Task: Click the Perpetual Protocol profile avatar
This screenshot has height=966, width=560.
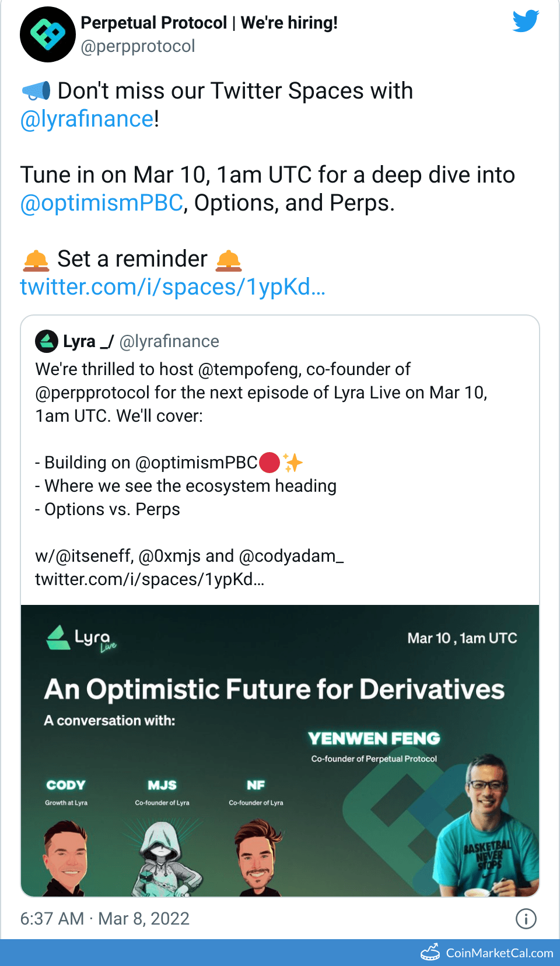Action: (x=48, y=34)
